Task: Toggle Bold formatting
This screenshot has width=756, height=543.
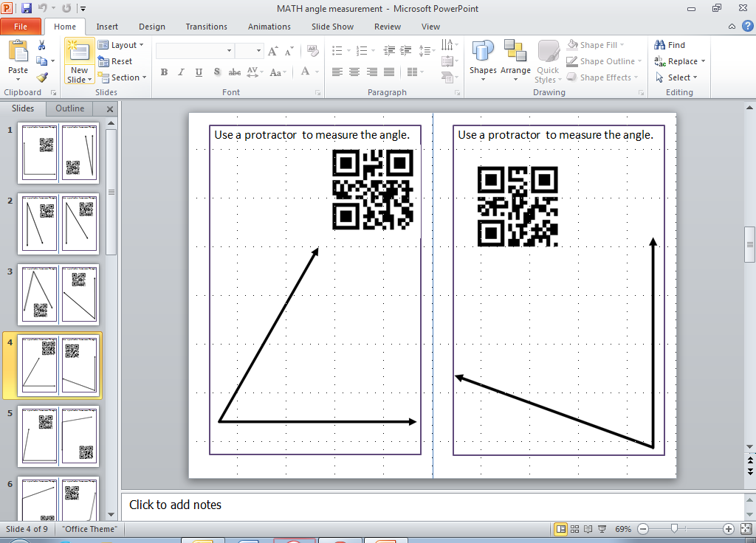Action: tap(165, 72)
